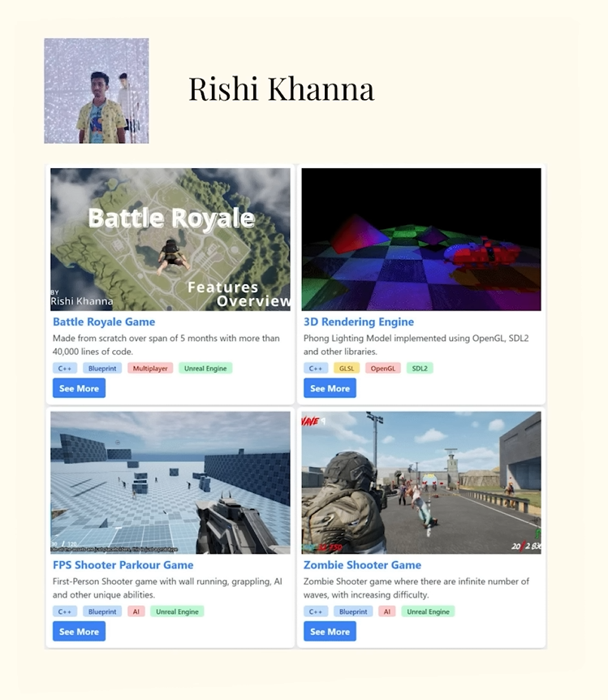The width and height of the screenshot is (608, 700).
Task: Open the Battle Royale preview image
Action: [x=170, y=240]
